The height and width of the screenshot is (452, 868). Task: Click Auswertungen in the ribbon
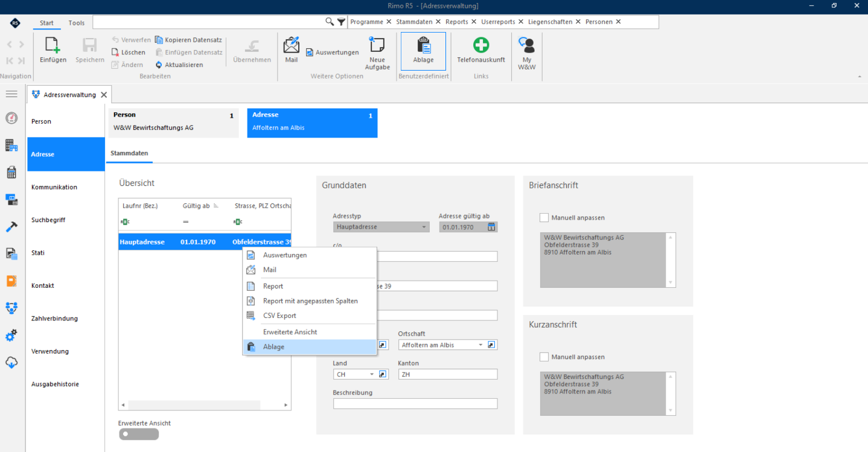click(333, 53)
